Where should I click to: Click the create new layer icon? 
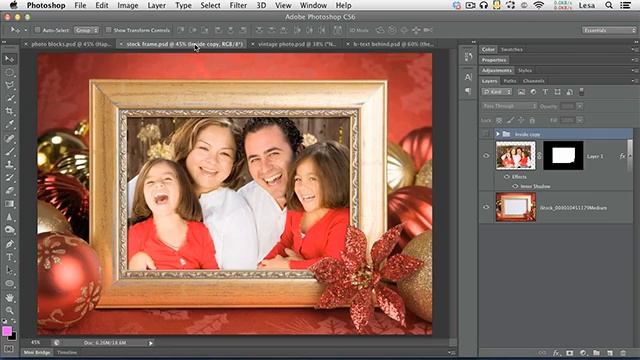coord(610,353)
